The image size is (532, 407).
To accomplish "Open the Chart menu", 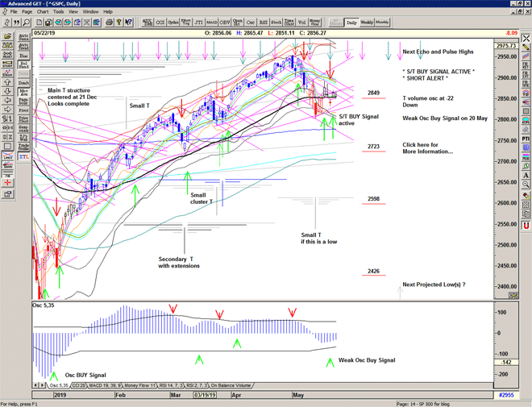I will 42,12.
